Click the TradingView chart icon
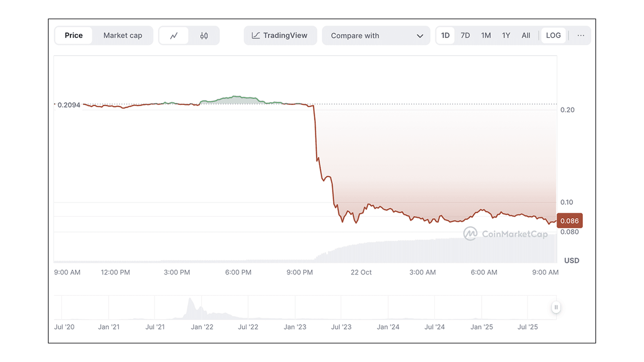644x362 pixels. click(256, 36)
